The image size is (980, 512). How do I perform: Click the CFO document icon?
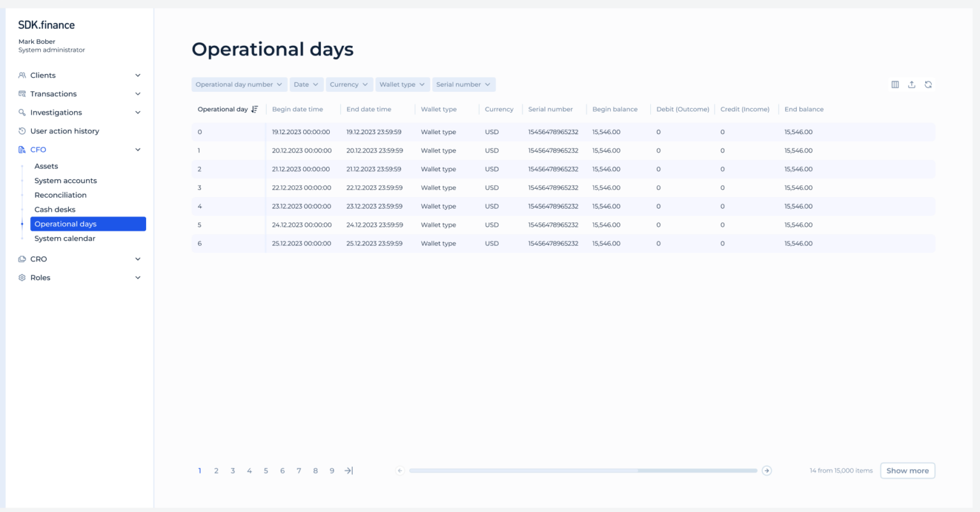tap(21, 149)
